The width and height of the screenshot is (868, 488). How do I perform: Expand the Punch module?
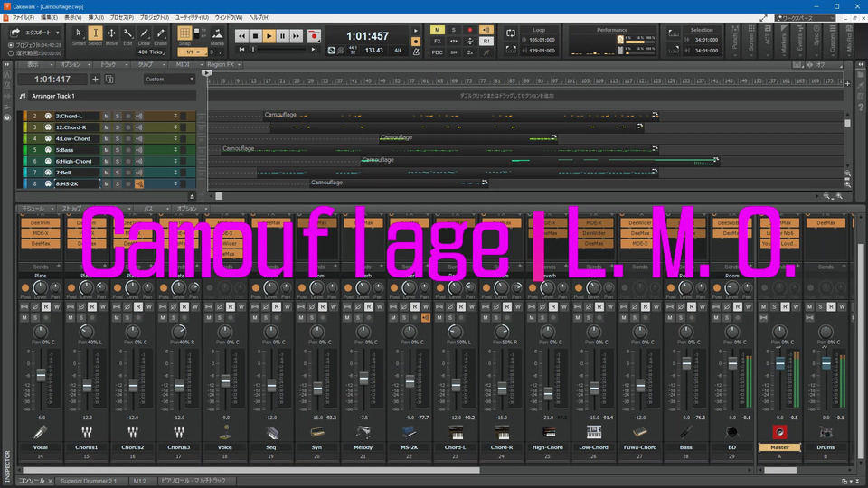coord(734,41)
